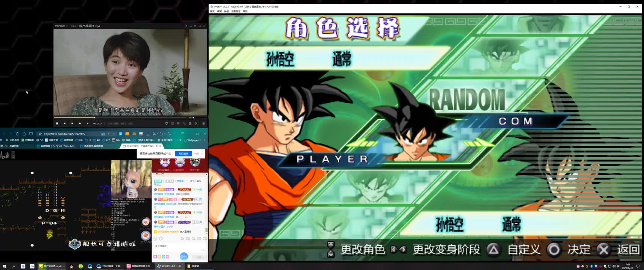This screenshot has width=644, height=270.
Task: Open browser scissors screenshot tool
Action: [154, 134]
